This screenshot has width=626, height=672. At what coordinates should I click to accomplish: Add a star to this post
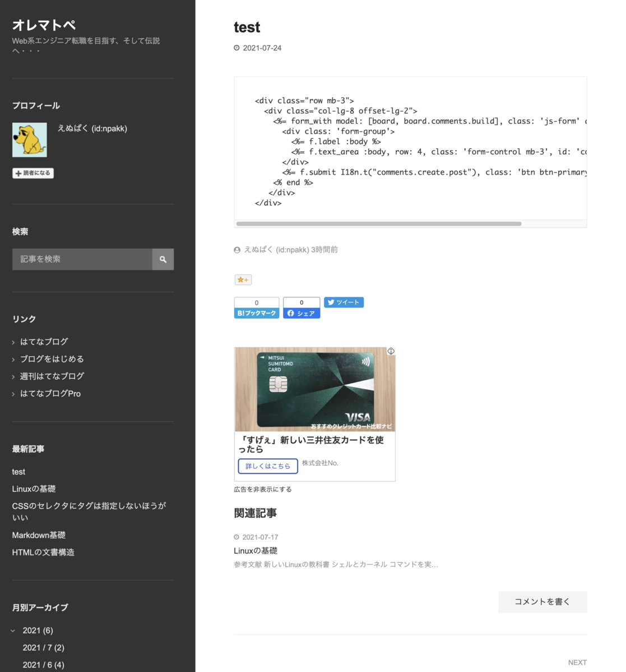point(243,279)
